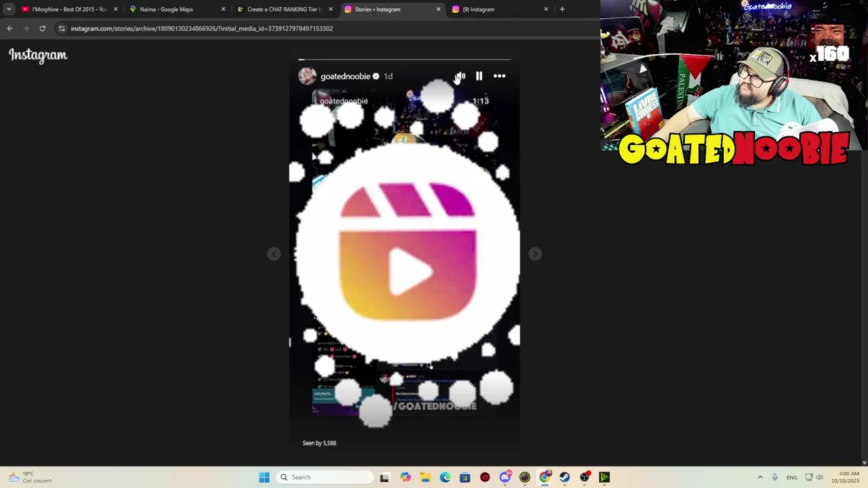The width and height of the screenshot is (868, 488).
Task: Click the Instagram logo
Action: (38, 56)
